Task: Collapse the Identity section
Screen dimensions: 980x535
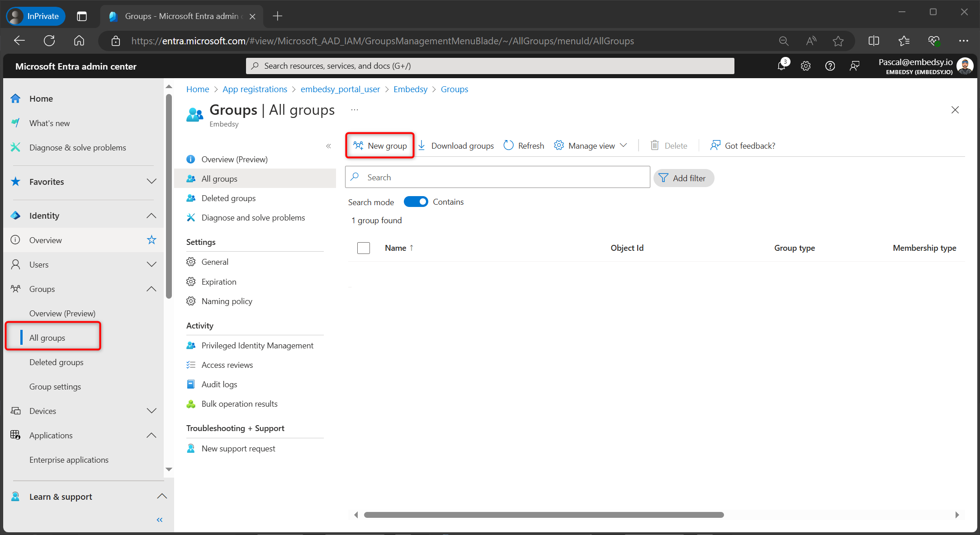Action: tap(151, 216)
